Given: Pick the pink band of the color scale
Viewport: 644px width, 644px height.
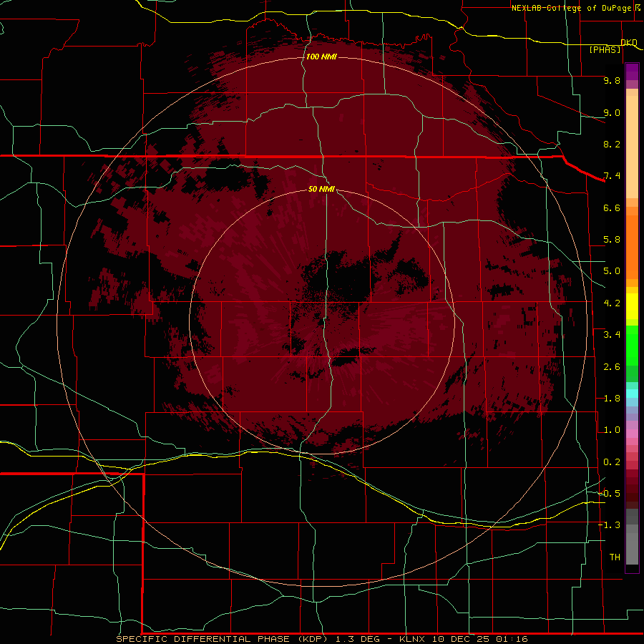Looking at the screenshot, I should click(x=632, y=434).
